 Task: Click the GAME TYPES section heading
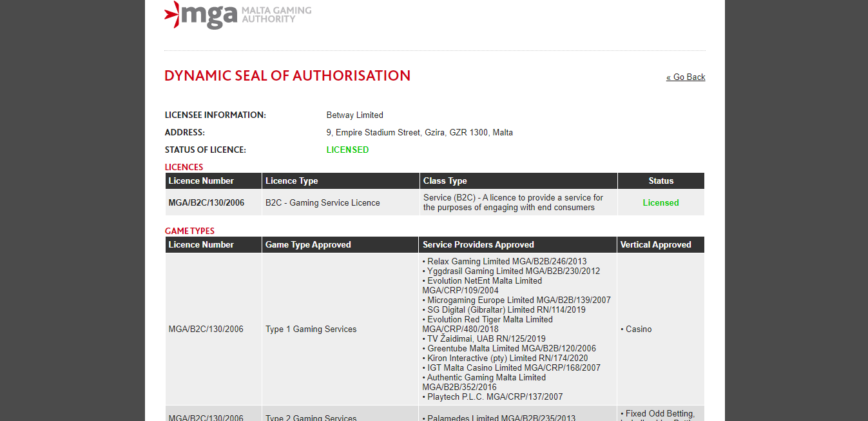(x=189, y=231)
